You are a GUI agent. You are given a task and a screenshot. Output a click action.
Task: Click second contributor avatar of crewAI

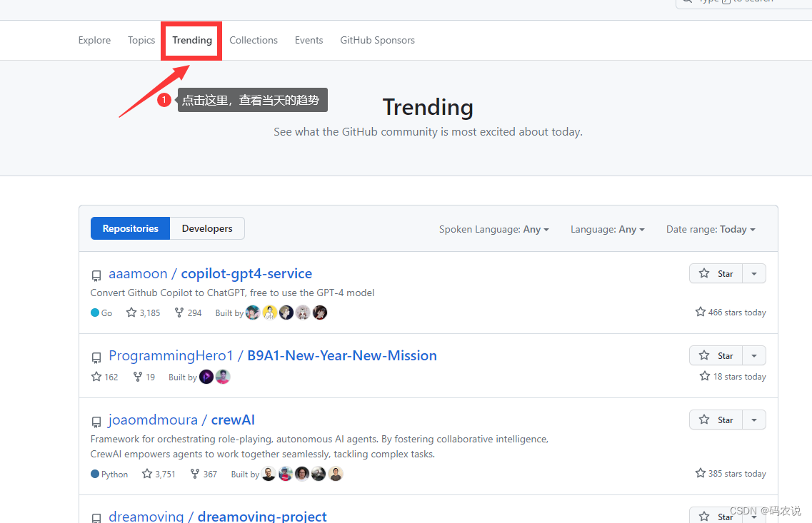pyautogui.click(x=286, y=473)
